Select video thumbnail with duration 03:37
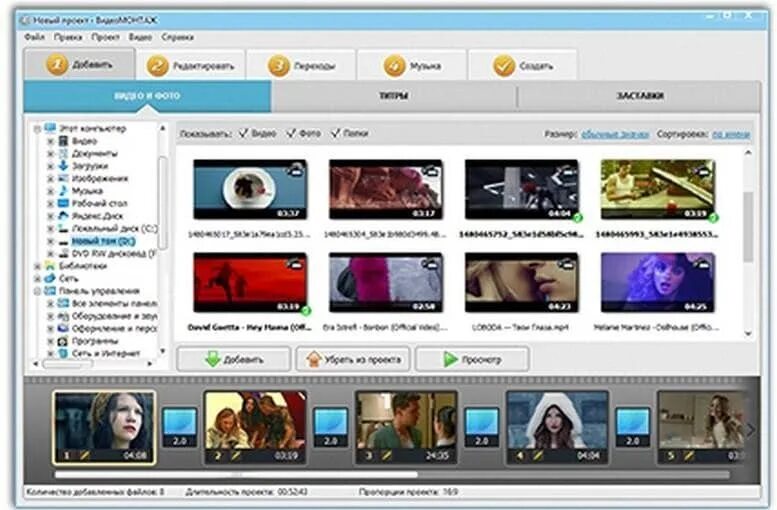The image size is (777, 510). click(x=250, y=189)
